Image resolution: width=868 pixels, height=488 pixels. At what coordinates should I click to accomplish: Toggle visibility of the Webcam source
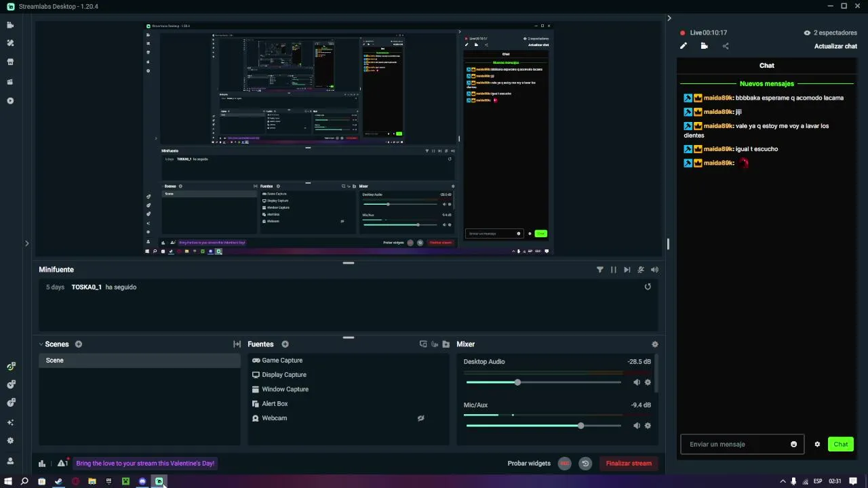pyautogui.click(x=420, y=418)
